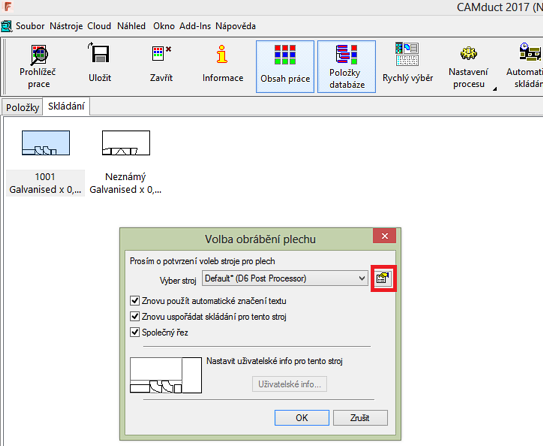Open the Prohlížeč práce job browser
543x446 pixels.
click(38, 66)
